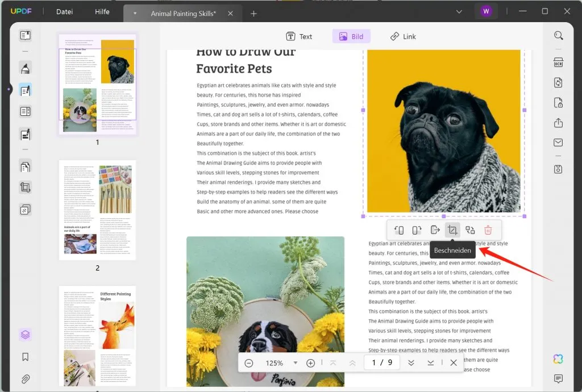Click the 'Favorite Pets' heading text
Viewport: 582px width, 392px height.
click(234, 69)
